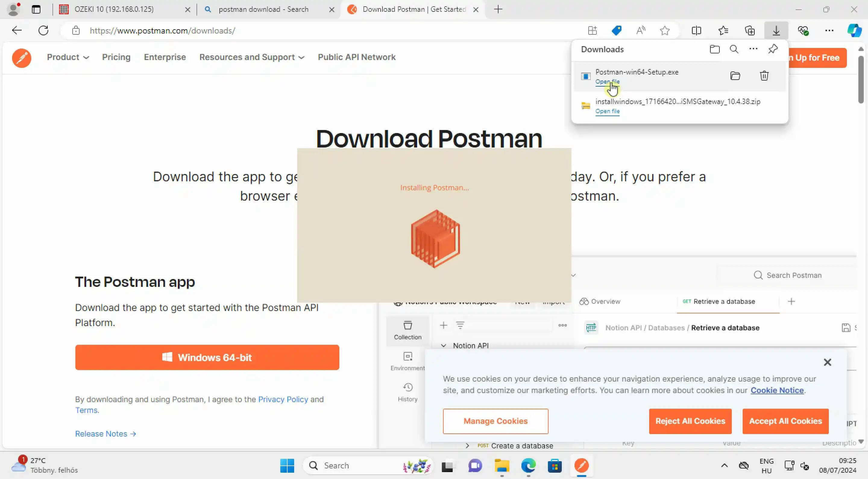Expand the Product menu
The height and width of the screenshot is (479, 868).
(68, 57)
